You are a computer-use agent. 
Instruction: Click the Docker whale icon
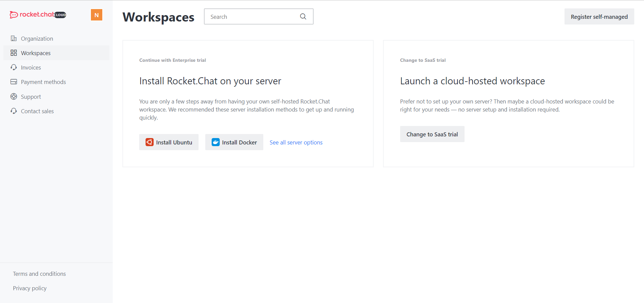coord(216,142)
